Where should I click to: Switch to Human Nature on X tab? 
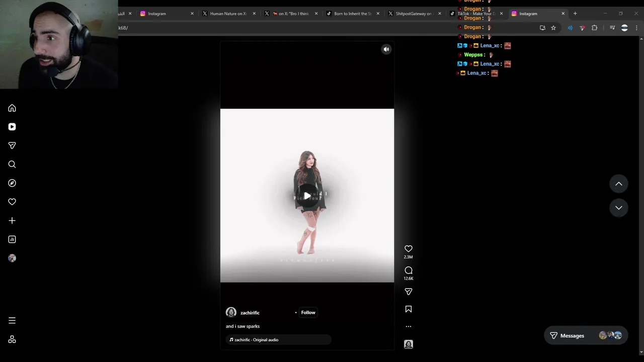click(x=228, y=14)
